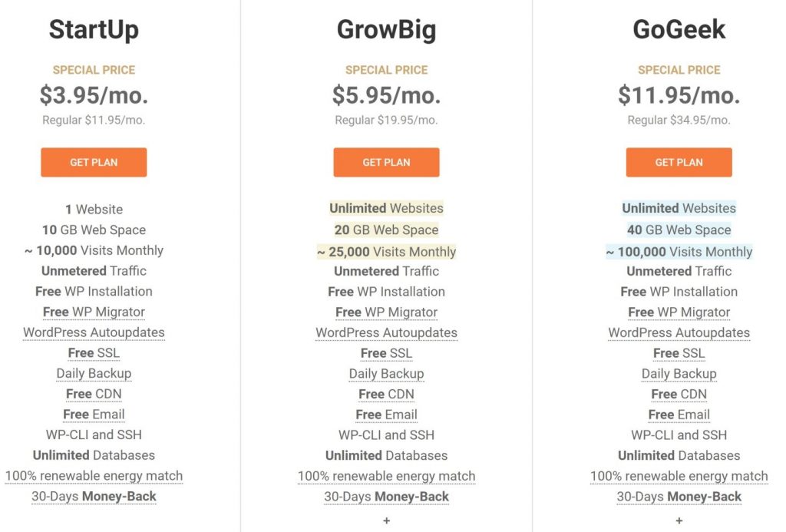
Task: Click GET PLAN under StartUp
Action: click(94, 162)
